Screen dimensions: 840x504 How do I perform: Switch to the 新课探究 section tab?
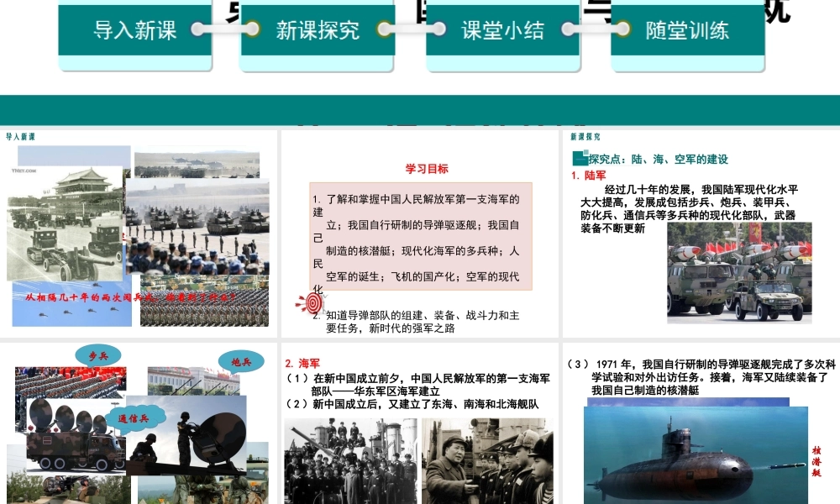[318, 31]
